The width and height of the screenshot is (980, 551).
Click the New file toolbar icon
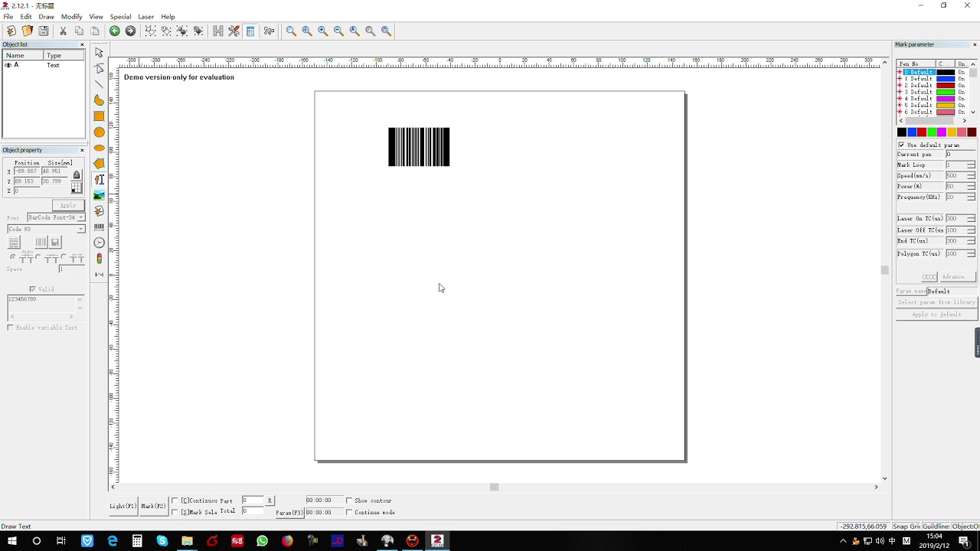(11, 31)
